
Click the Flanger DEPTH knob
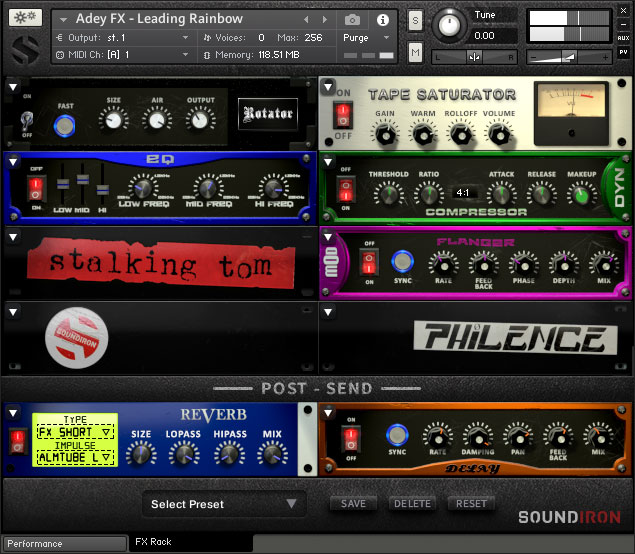(x=564, y=265)
